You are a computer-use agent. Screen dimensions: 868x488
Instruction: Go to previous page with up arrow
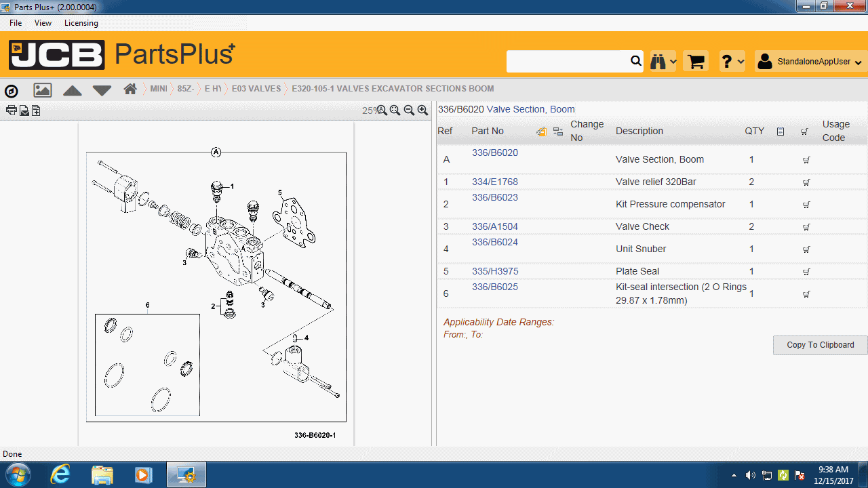73,90
